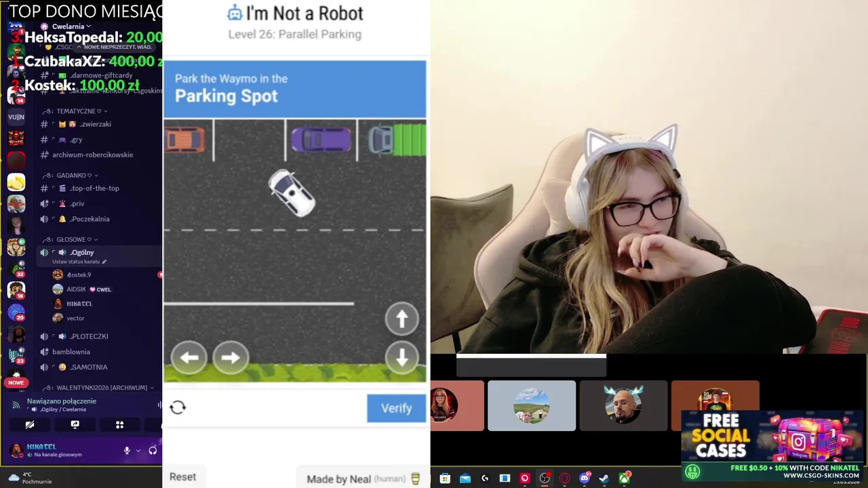
Task: Click the connection signal strength icon
Action: (15, 405)
